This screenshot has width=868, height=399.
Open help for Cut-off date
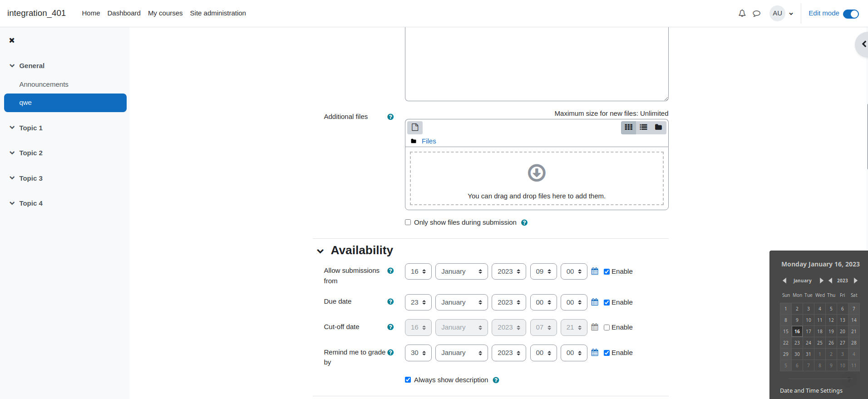pos(390,327)
